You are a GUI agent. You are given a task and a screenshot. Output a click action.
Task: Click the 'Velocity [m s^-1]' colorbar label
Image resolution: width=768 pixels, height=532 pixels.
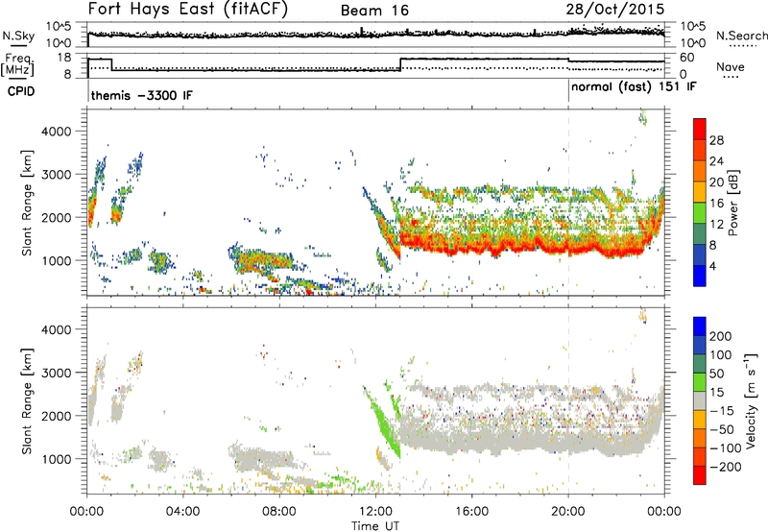pyautogui.click(x=751, y=400)
